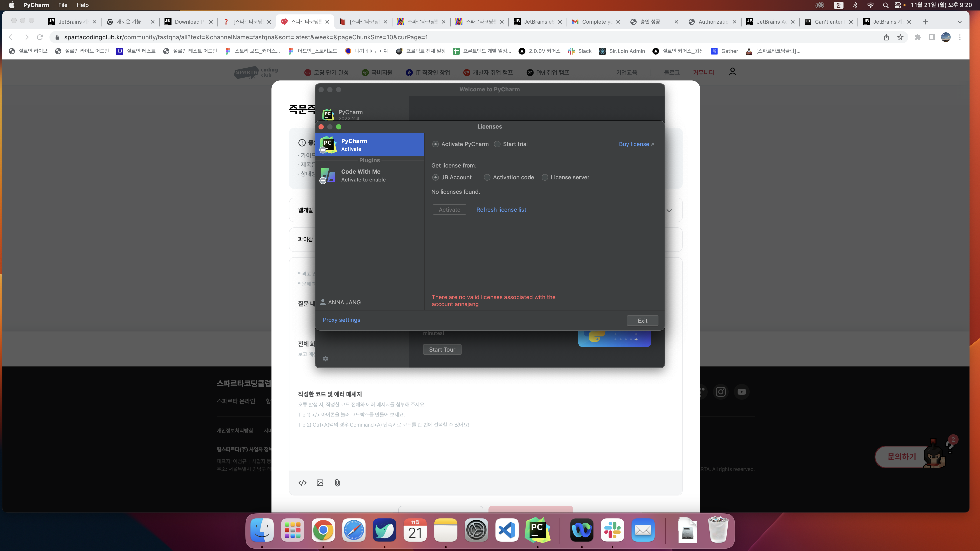Image resolution: width=980 pixels, height=551 pixels.
Task: Open Finder from the Dock
Action: [x=262, y=530]
